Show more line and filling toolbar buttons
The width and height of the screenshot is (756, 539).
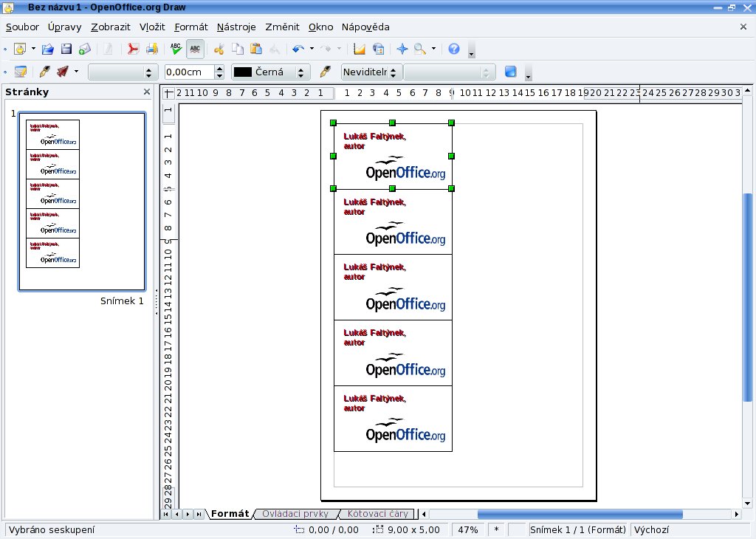528,74
